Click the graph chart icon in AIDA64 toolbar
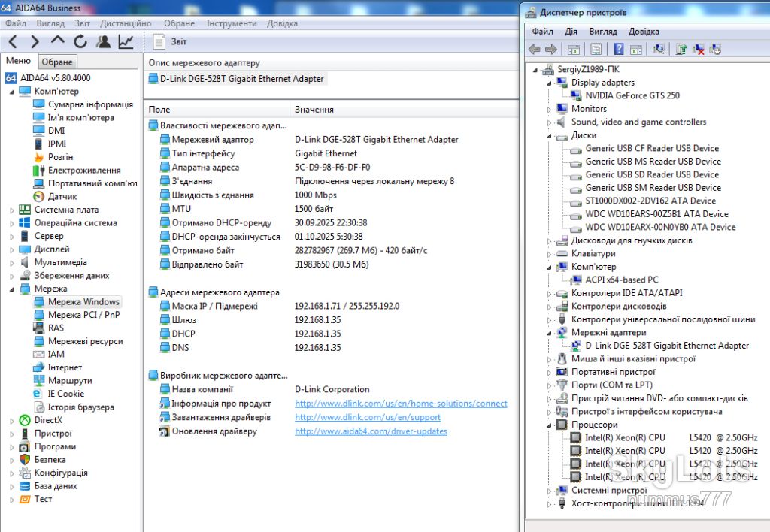 pyautogui.click(x=126, y=42)
